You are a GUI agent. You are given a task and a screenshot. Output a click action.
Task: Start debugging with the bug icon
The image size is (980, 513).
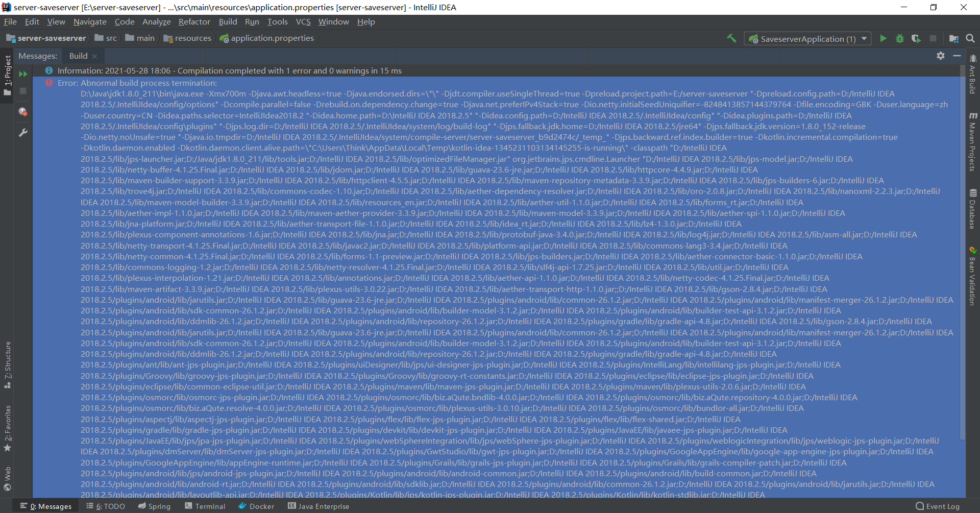900,38
